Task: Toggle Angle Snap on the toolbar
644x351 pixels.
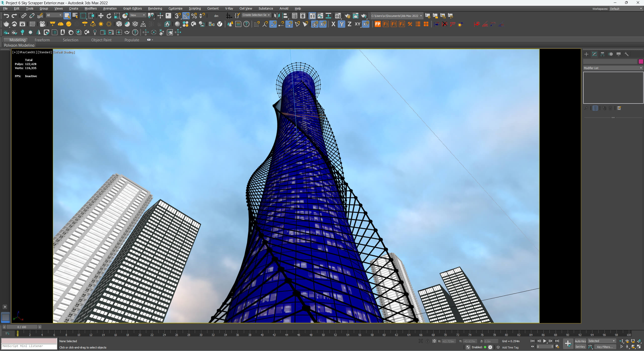Action: point(186,16)
